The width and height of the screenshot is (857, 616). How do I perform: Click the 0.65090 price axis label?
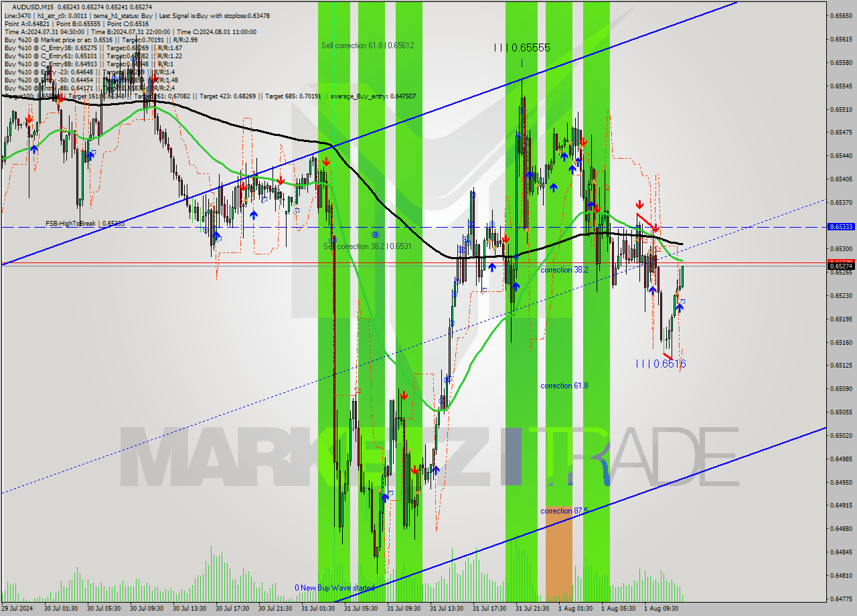[841, 388]
